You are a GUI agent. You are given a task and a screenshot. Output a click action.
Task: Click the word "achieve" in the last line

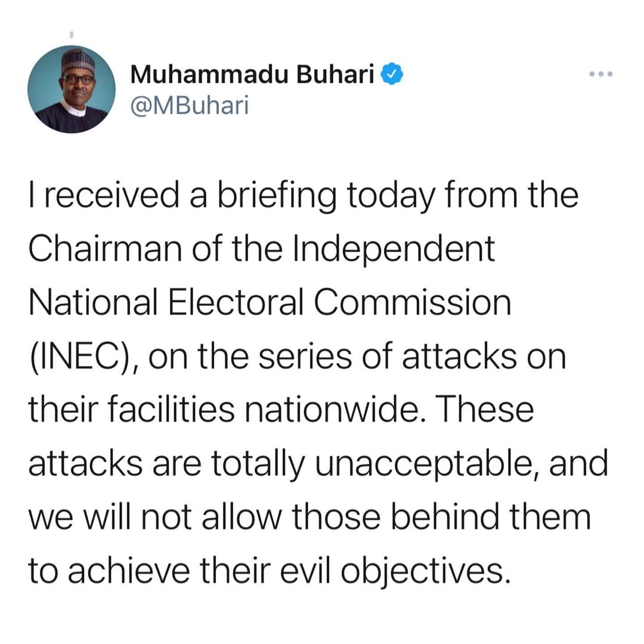point(129,571)
